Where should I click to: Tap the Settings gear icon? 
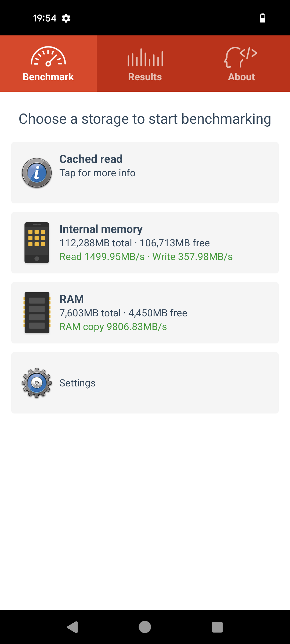click(x=37, y=383)
